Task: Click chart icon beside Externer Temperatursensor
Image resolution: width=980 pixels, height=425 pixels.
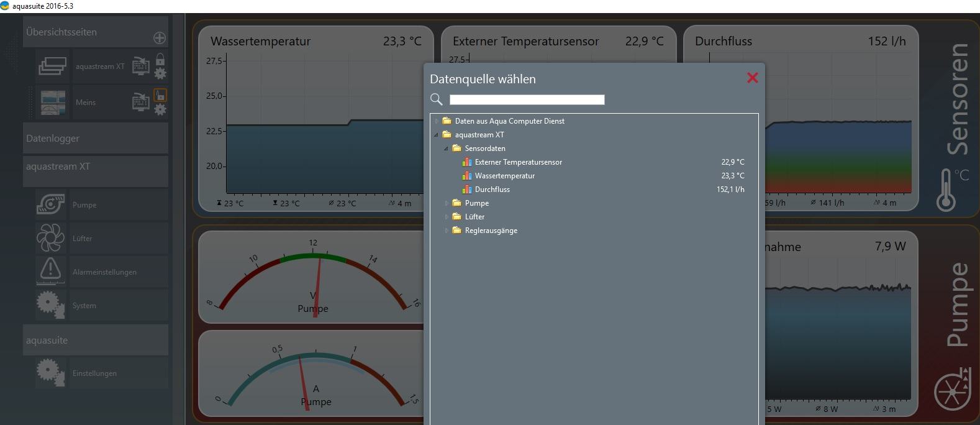Action: [467, 162]
